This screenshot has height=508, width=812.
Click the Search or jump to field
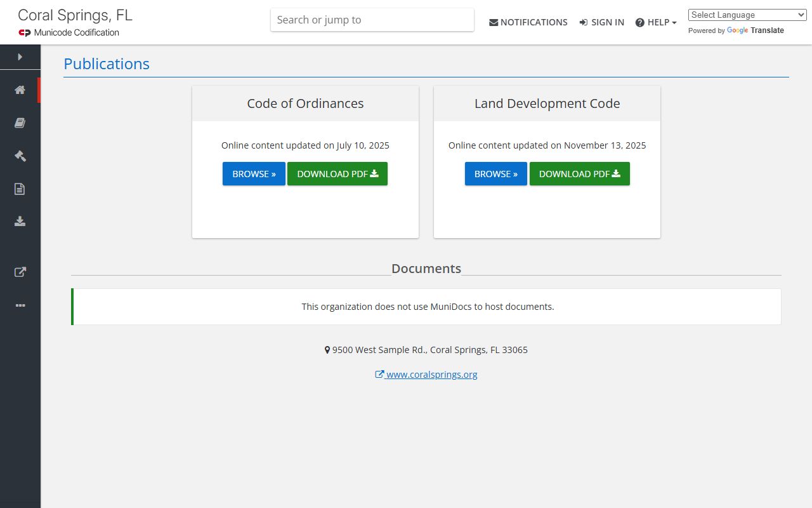[372, 20]
